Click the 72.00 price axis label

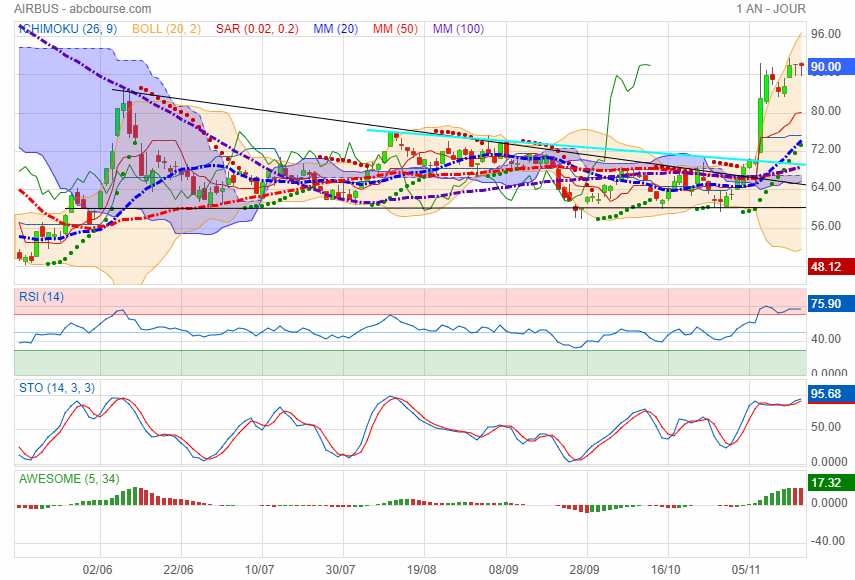[826, 149]
